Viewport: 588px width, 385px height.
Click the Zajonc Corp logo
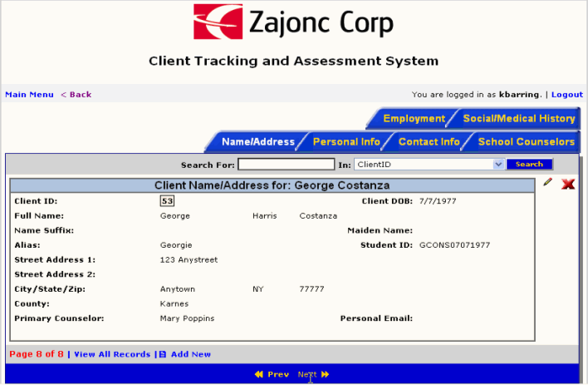point(293,22)
